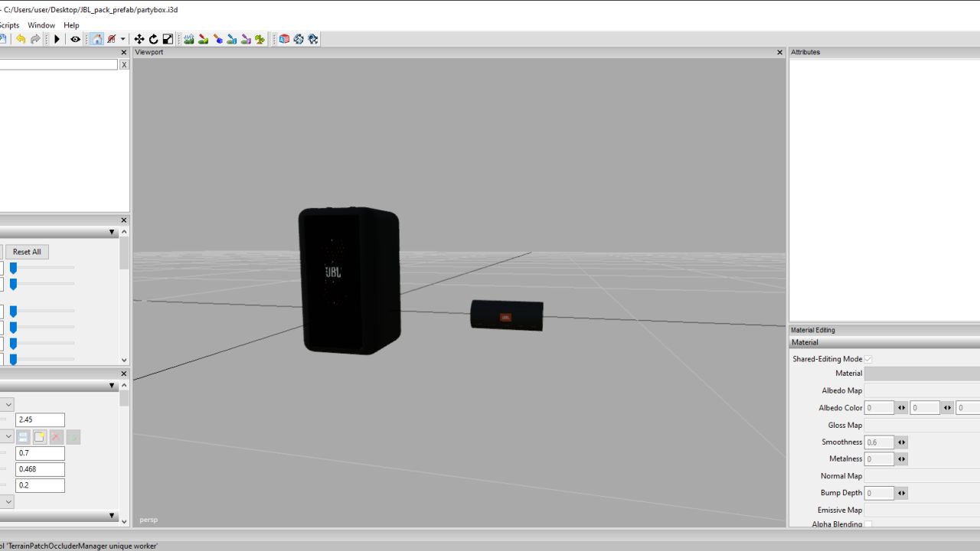Clear the search field with its X button
The width and height of the screenshot is (980, 551).
(x=124, y=65)
